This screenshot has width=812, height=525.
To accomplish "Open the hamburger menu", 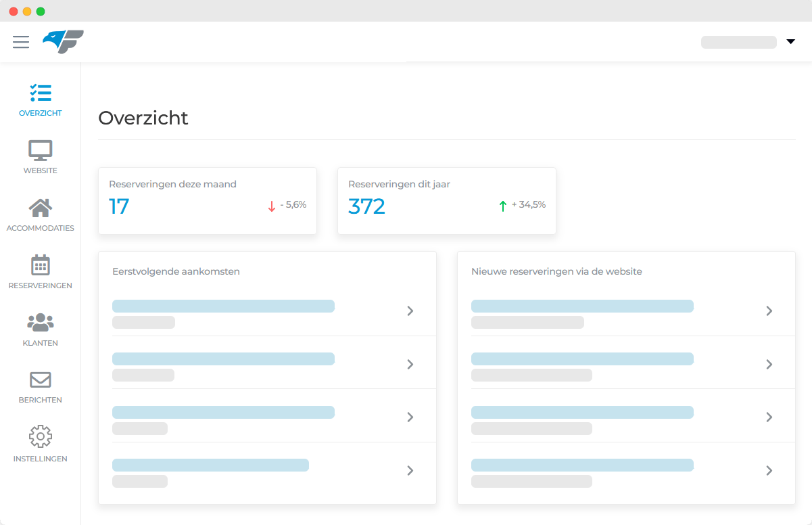I will pyautogui.click(x=21, y=42).
